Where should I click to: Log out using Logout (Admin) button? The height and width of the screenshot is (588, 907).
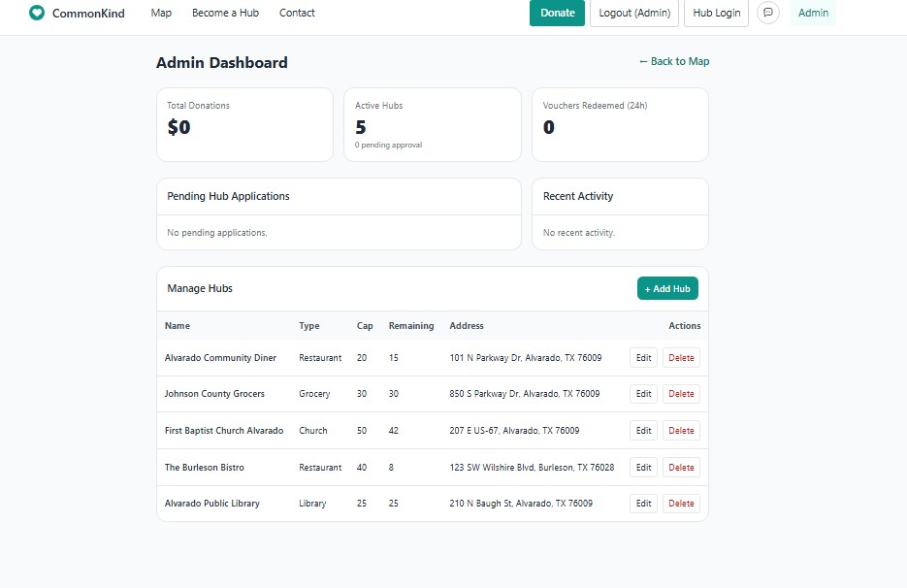634,13
